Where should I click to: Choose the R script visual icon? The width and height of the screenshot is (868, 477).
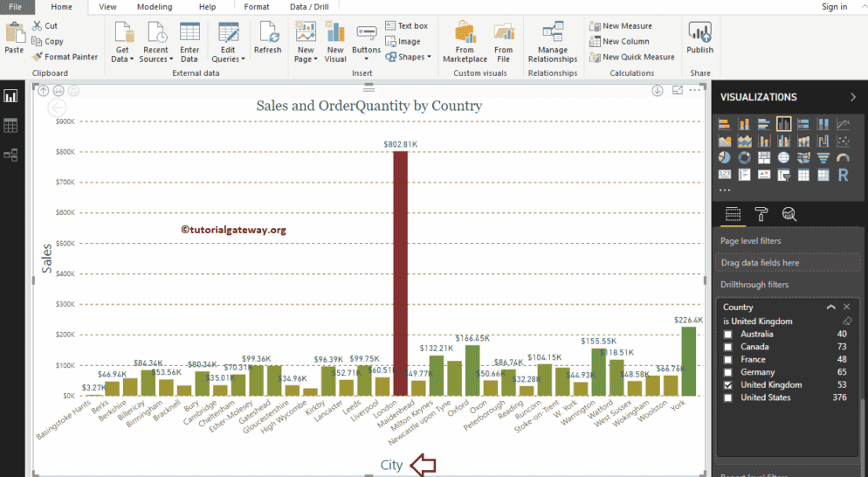[843, 175]
